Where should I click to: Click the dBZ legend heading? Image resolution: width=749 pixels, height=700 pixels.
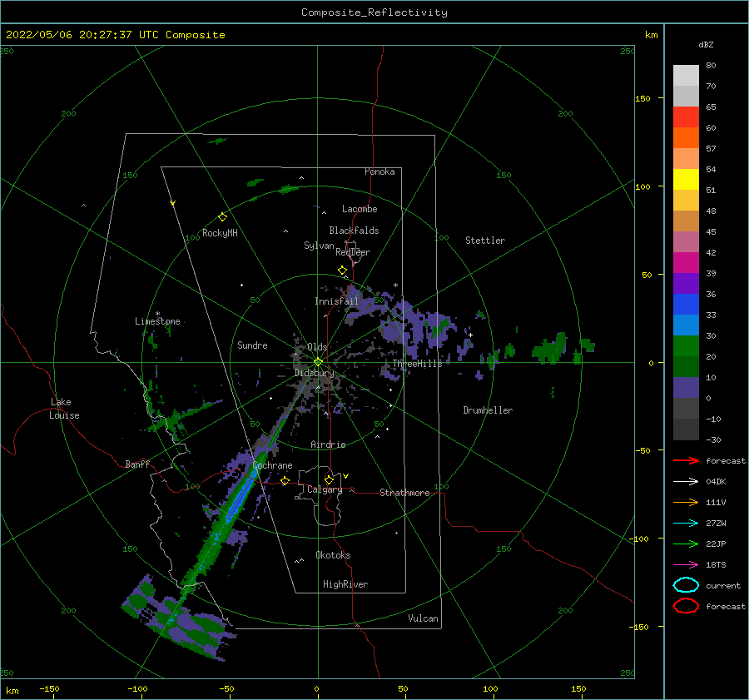click(x=706, y=44)
